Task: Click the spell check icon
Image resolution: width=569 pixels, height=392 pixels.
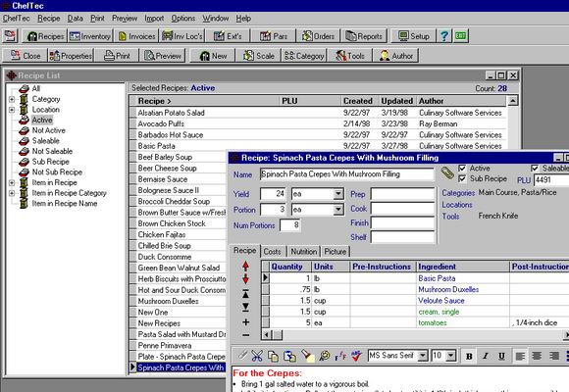Action: tap(356, 356)
